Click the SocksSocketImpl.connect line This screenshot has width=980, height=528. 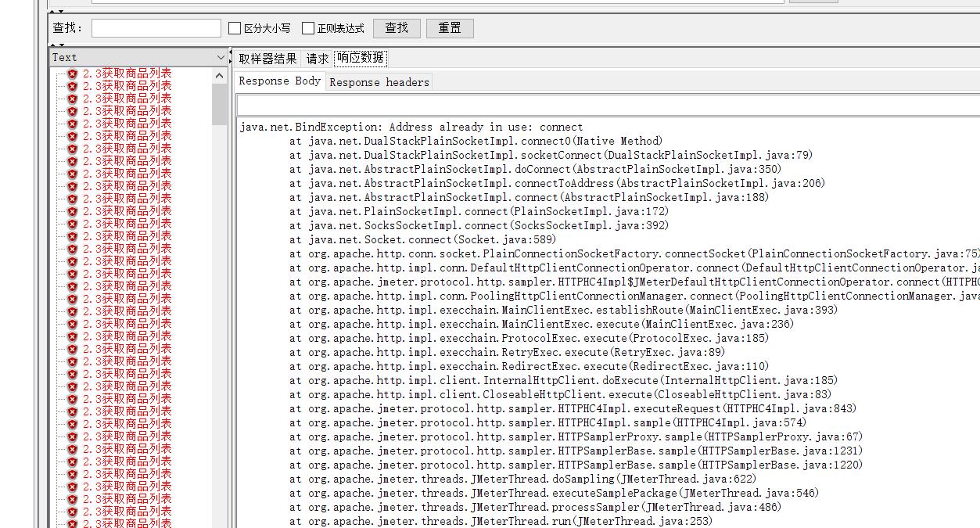point(479,225)
